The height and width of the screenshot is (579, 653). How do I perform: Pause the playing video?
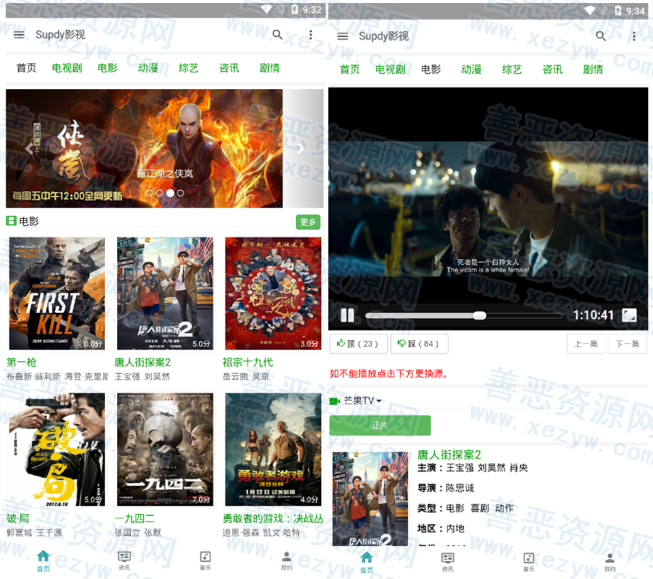click(x=347, y=315)
